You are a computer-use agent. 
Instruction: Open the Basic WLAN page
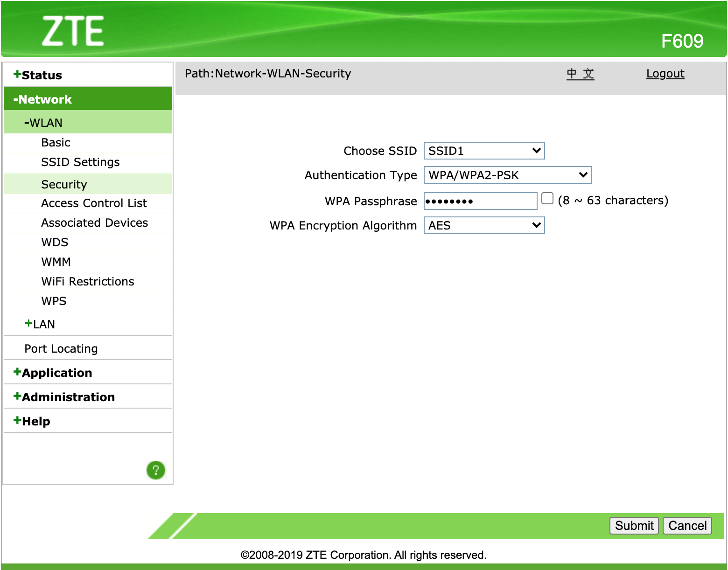pyautogui.click(x=56, y=142)
